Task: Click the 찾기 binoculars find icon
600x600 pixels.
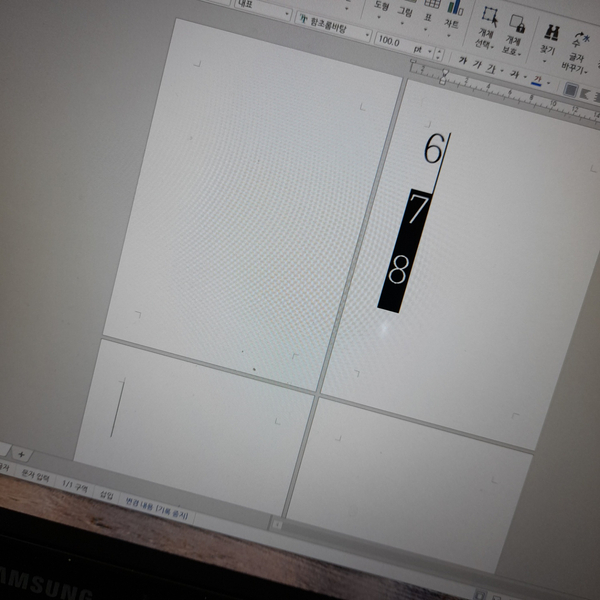Action: (x=551, y=34)
